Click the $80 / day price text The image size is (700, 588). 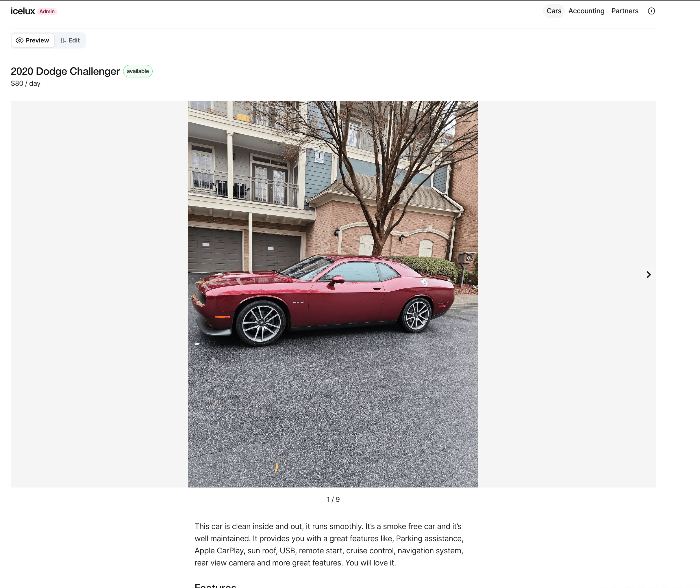[25, 83]
